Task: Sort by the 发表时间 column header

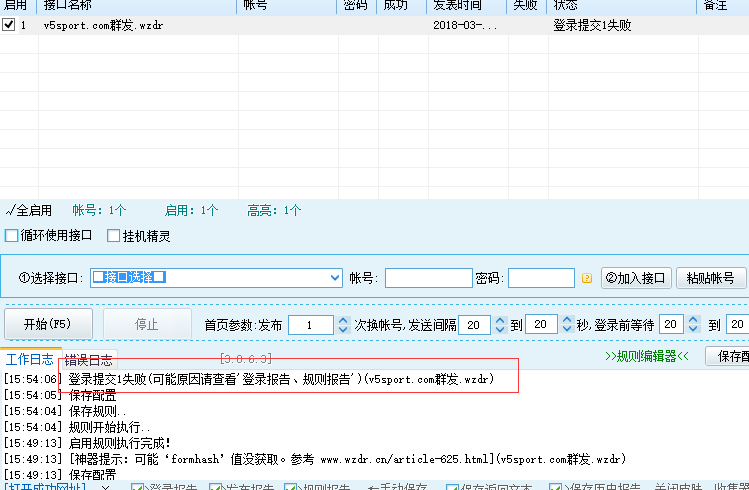Action: click(x=465, y=5)
